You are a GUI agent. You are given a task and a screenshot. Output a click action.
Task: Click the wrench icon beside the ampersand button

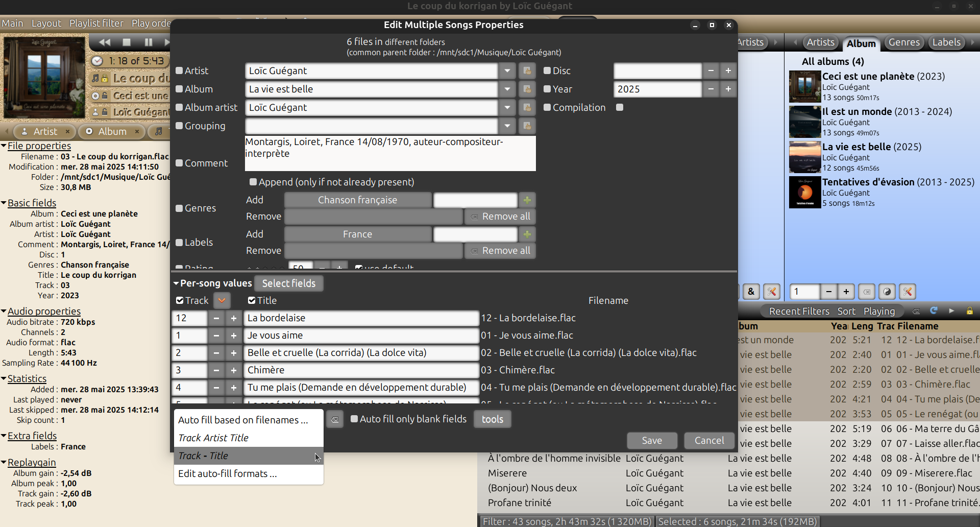(772, 292)
